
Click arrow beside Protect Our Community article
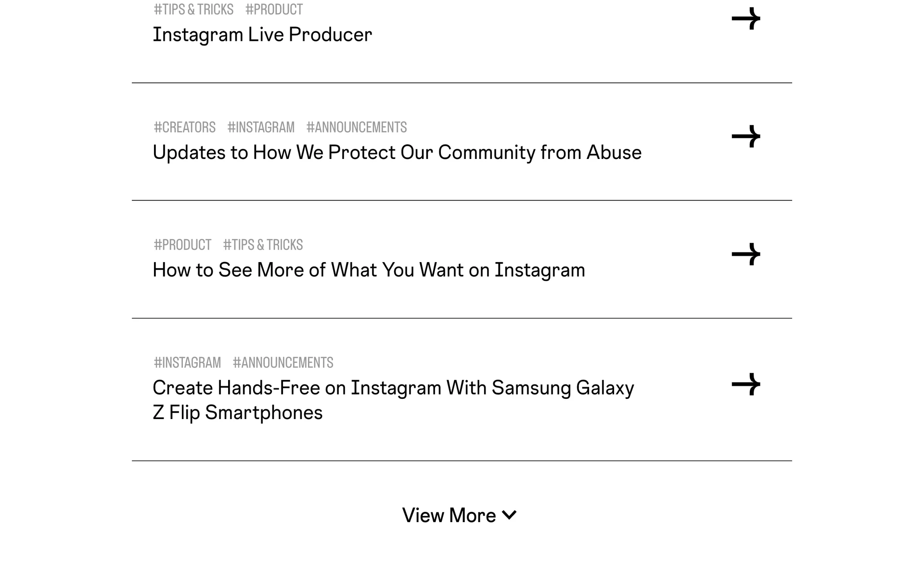click(746, 136)
